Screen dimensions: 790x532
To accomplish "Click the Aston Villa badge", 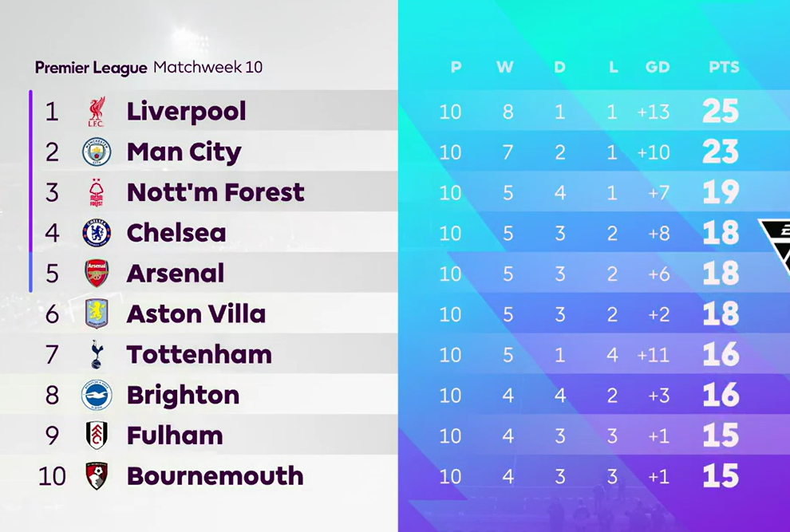I will 97,314.
